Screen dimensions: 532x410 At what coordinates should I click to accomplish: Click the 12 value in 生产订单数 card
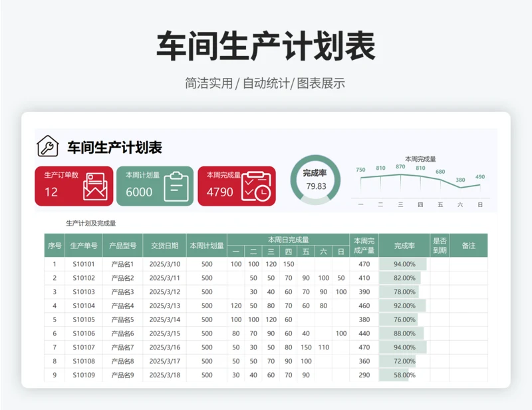(51, 192)
